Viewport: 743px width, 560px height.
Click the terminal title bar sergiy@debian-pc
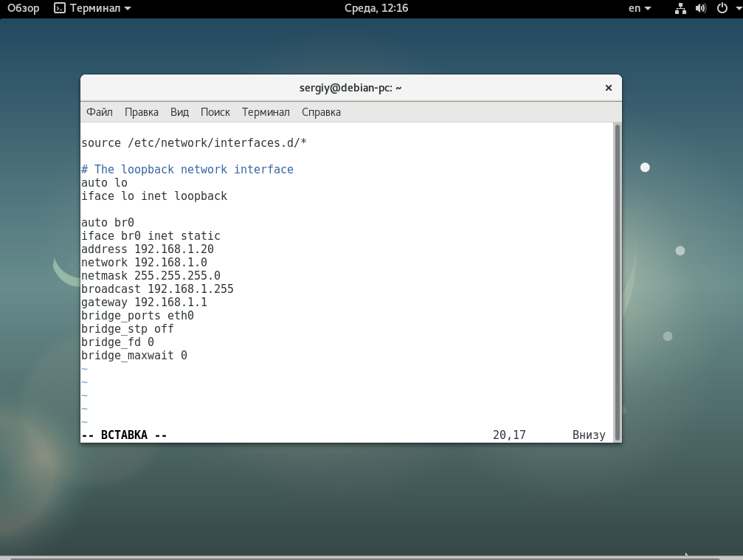click(350, 88)
